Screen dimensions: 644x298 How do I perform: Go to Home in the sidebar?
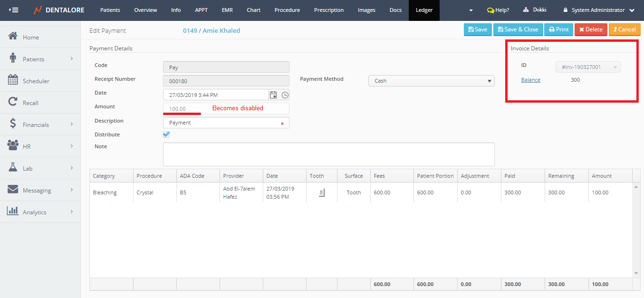coord(31,37)
